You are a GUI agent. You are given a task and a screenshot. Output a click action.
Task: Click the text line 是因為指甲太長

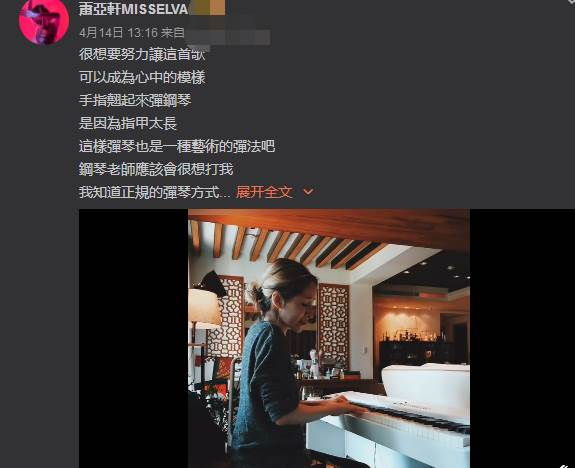(128, 123)
